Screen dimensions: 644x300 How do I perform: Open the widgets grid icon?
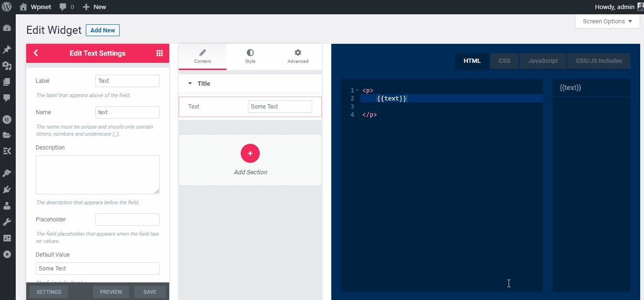click(160, 53)
